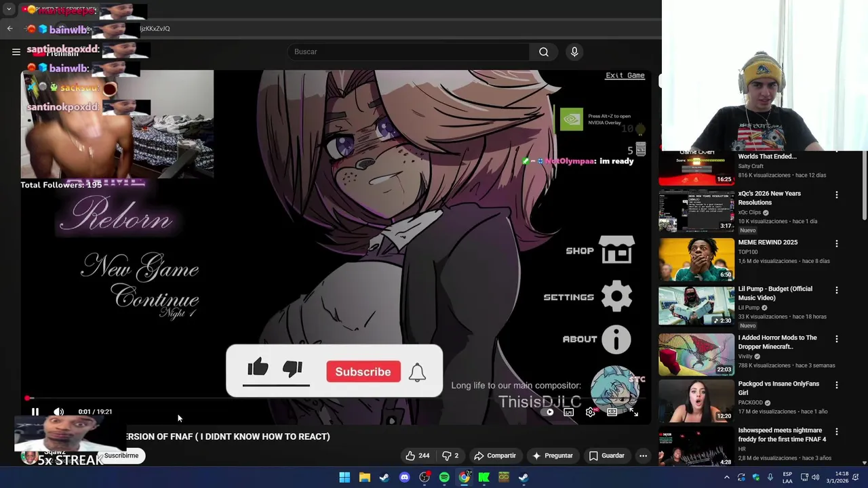The width and height of the screenshot is (868, 488).
Task: Open the player settings gear
Action: pos(591,411)
